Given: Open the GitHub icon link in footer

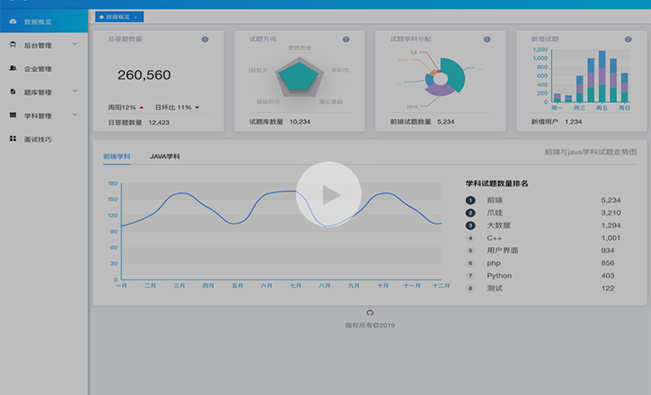Looking at the screenshot, I should tap(370, 313).
